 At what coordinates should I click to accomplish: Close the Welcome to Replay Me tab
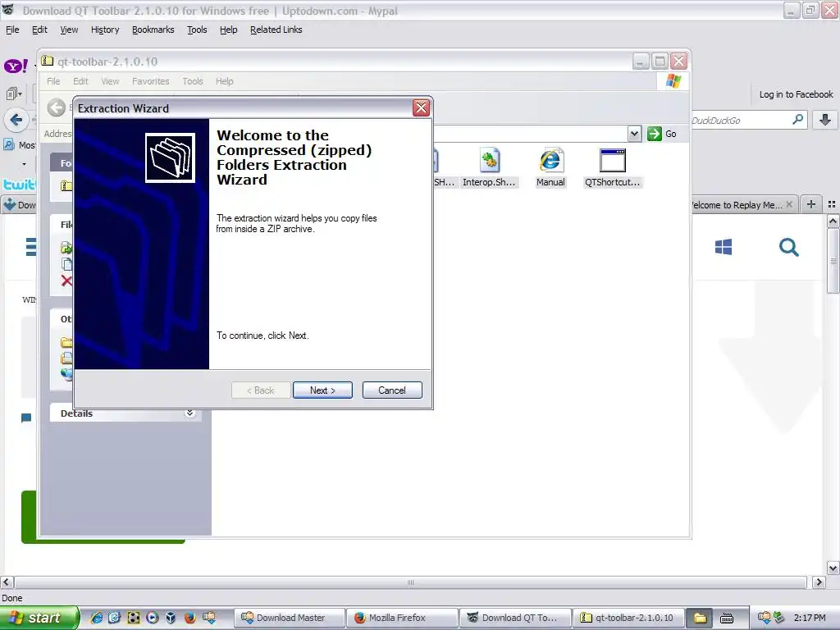(789, 204)
